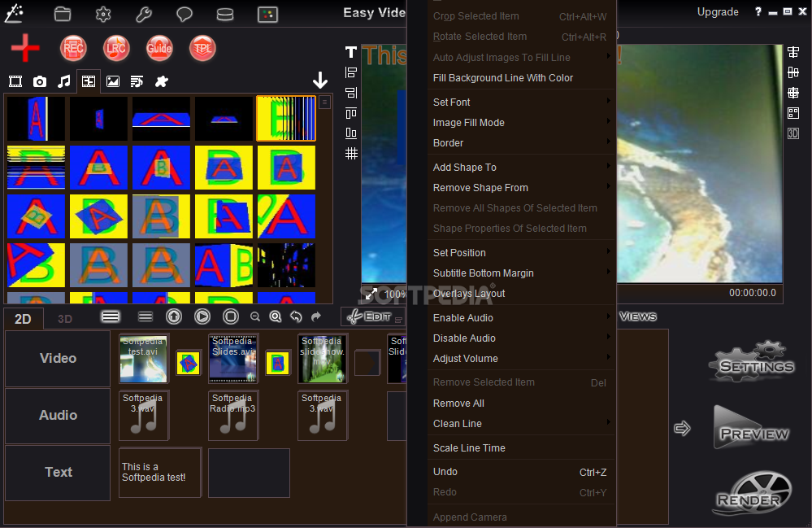
Task: Click the camera capture icon
Action: coord(39,81)
